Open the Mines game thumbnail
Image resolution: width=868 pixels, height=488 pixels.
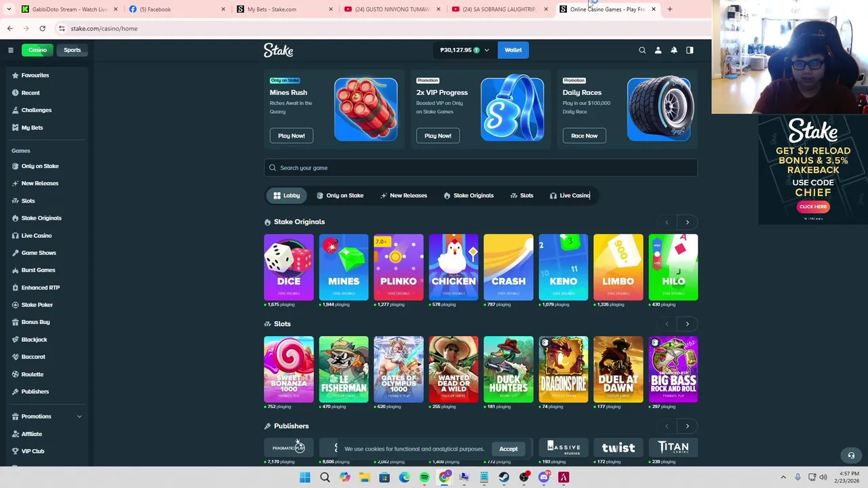click(x=344, y=267)
